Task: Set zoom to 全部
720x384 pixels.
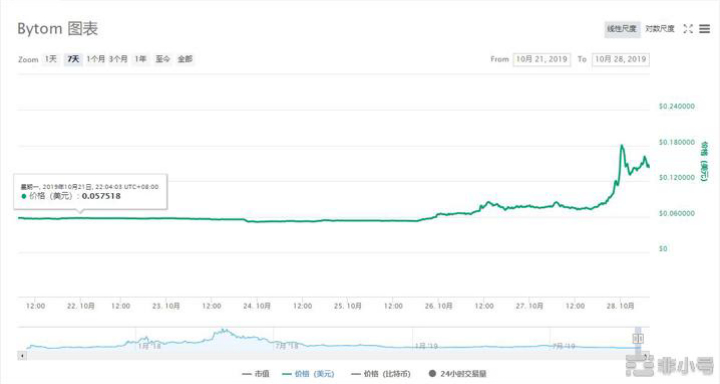Action: coord(185,59)
